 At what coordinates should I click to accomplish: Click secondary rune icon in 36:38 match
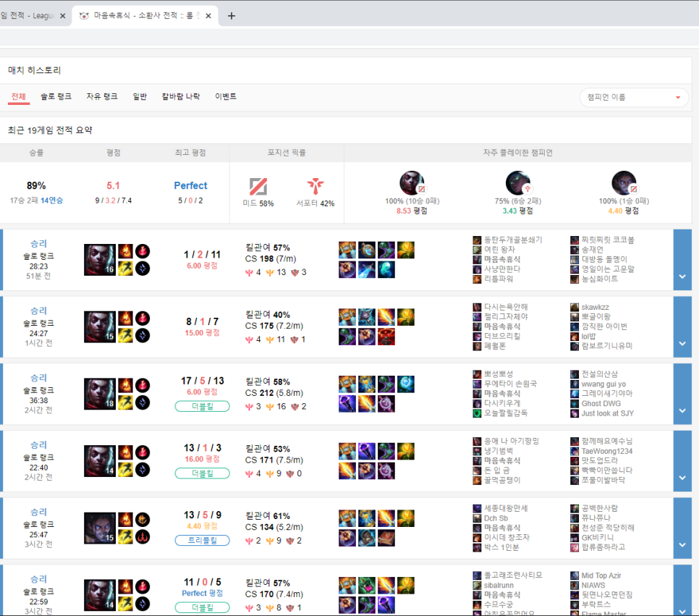click(143, 402)
